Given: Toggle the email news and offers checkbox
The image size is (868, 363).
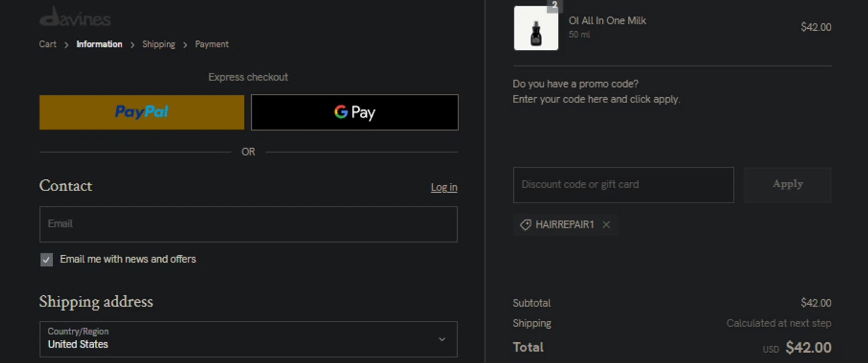Looking at the screenshot, I should tap(47, 259).
